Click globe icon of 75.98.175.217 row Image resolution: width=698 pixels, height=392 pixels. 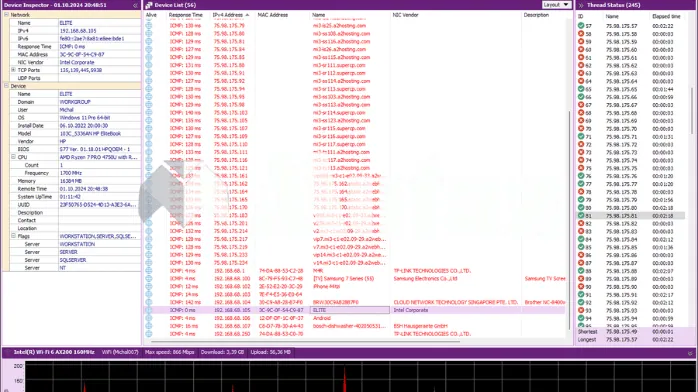149,239
